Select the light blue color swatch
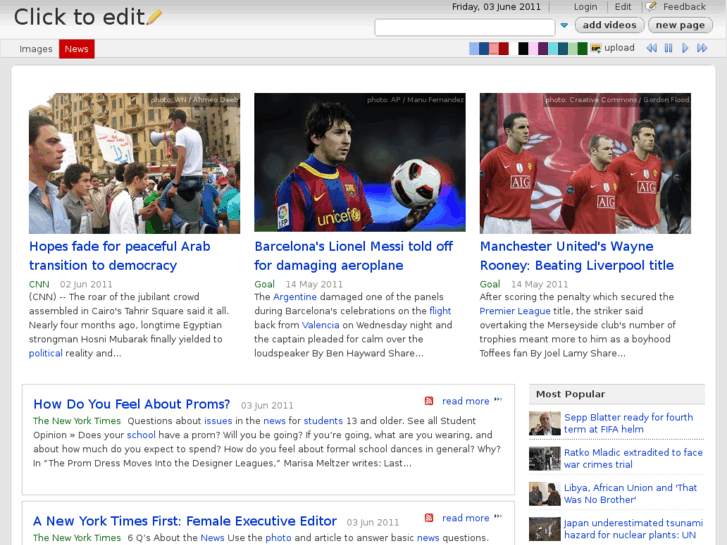The image size is (727, 545). click(x=474, y=48)
